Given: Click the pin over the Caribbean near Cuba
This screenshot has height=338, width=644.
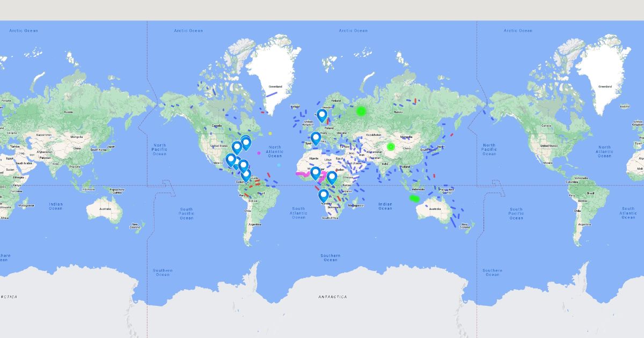Looking at the screenshot, I should click(243, 166).
